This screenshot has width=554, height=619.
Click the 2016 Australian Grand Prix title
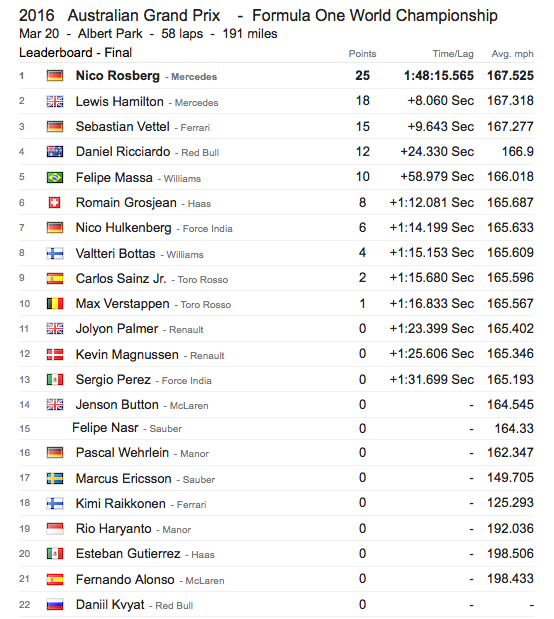tap(120, 15)
